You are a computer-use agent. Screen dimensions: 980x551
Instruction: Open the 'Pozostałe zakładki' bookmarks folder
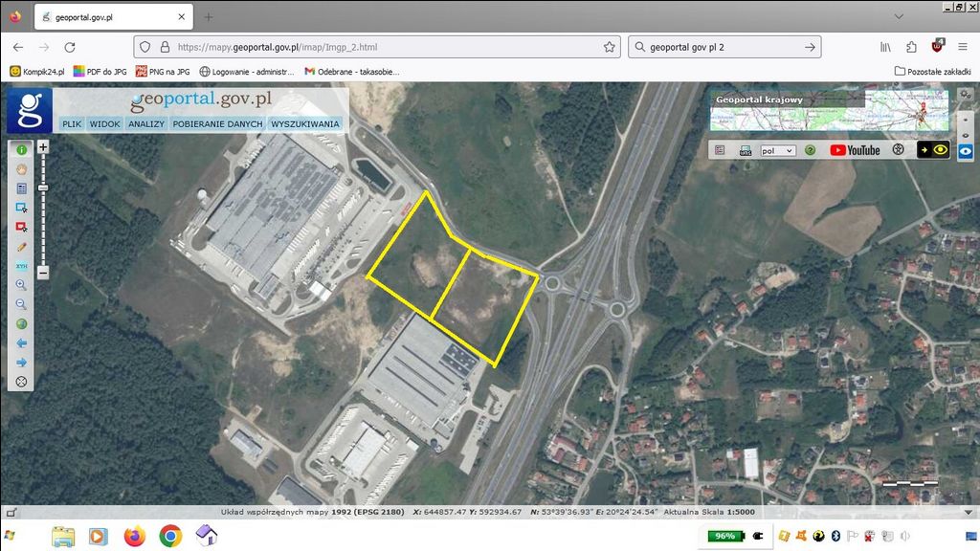pos(934,71)
